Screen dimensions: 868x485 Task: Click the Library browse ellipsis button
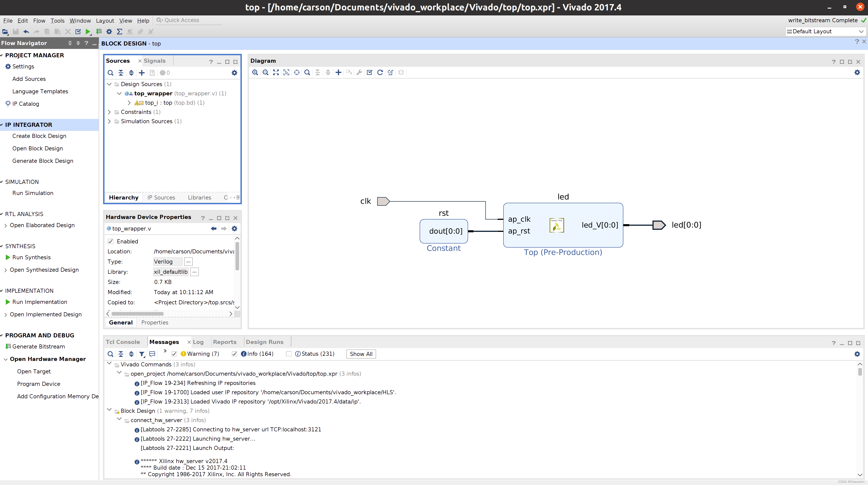pyautogui.click(x=194, y=272)
